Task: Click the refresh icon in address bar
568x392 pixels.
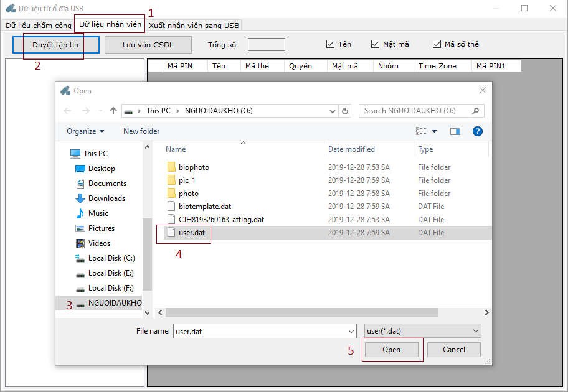Action: (x=346, y=111)
